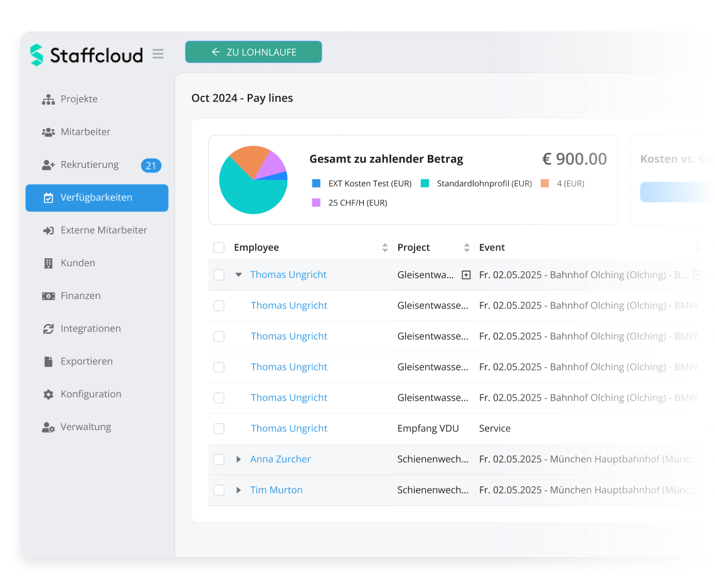Open the Exportieren menu item
The height and width of the screenshot is (588, 715).
pos(87,362)
